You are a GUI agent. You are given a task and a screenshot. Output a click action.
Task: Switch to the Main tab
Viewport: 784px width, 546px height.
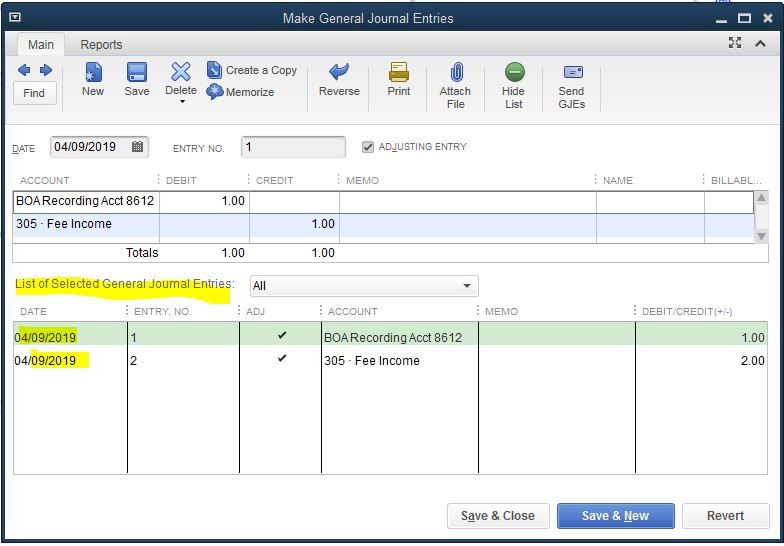coord(41,44)
